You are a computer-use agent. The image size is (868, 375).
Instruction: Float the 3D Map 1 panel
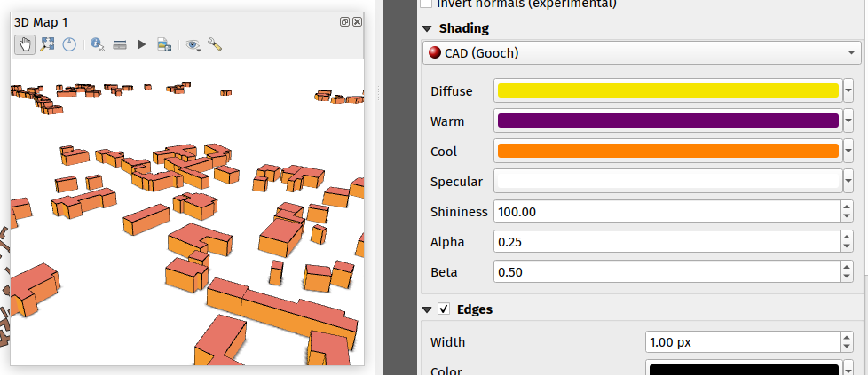tap(345, 21)
